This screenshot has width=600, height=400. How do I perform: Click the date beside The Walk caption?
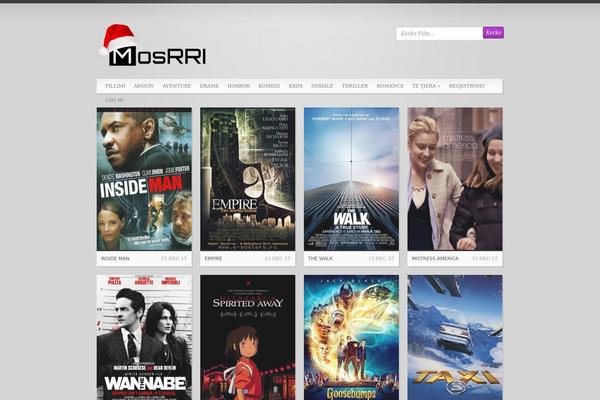381,259
